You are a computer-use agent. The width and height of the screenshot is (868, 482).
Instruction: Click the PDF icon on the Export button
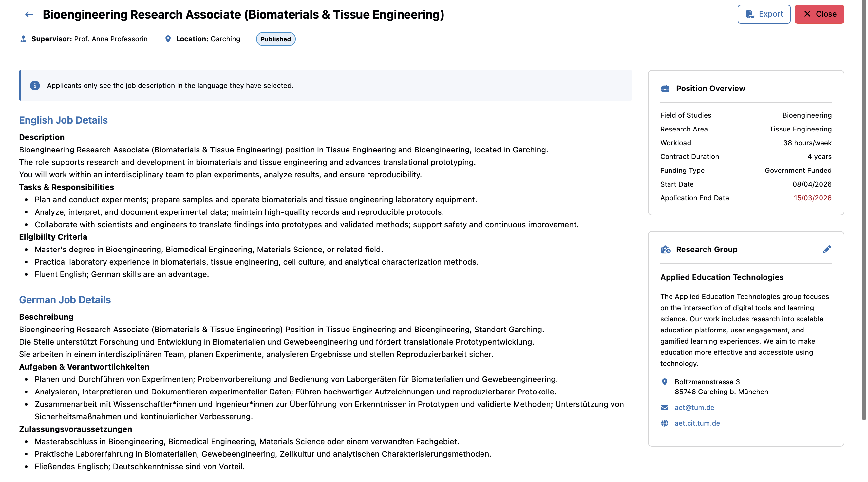(x=750, y=14)
